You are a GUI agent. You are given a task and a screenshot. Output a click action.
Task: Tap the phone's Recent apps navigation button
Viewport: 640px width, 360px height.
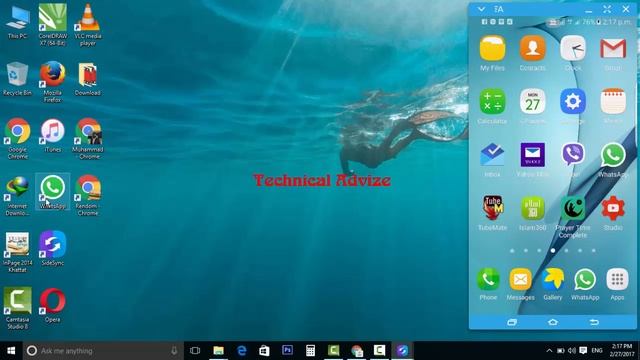512,322
